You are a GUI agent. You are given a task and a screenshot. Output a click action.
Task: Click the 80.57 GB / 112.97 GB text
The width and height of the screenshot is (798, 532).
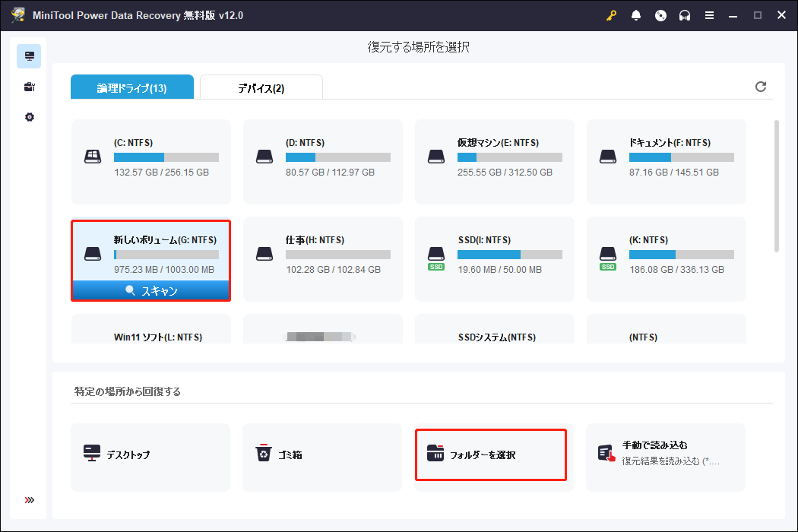pos(330,172)
